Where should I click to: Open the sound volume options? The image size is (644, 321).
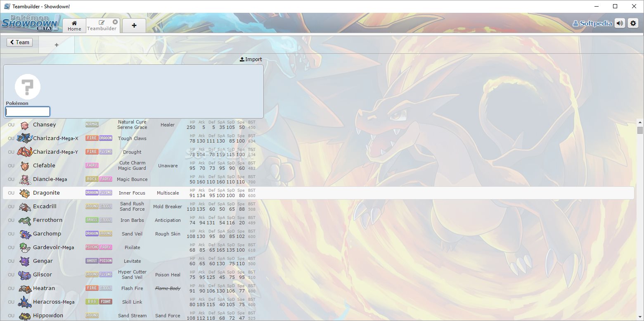(620, 23)
